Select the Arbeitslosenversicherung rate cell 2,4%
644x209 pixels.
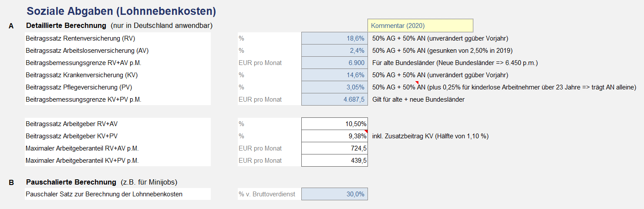[x=334, y=51]
